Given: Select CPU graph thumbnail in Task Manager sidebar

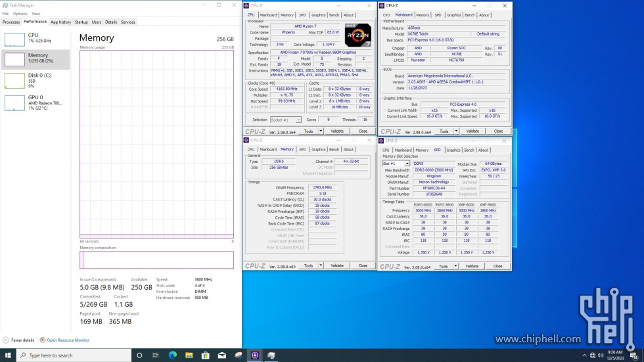Looking at the screenshot, I should (x=14, y=39).
